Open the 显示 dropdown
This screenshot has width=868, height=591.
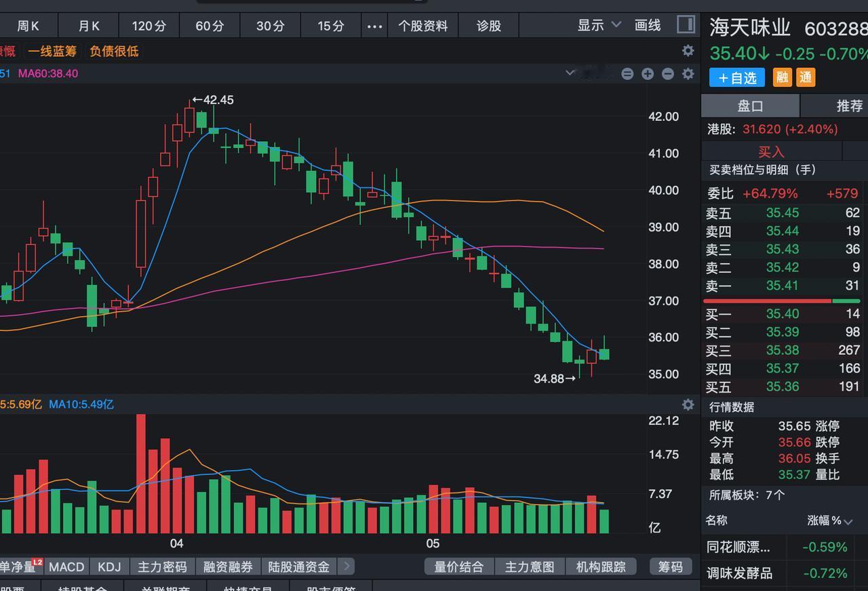pos(599,25)
